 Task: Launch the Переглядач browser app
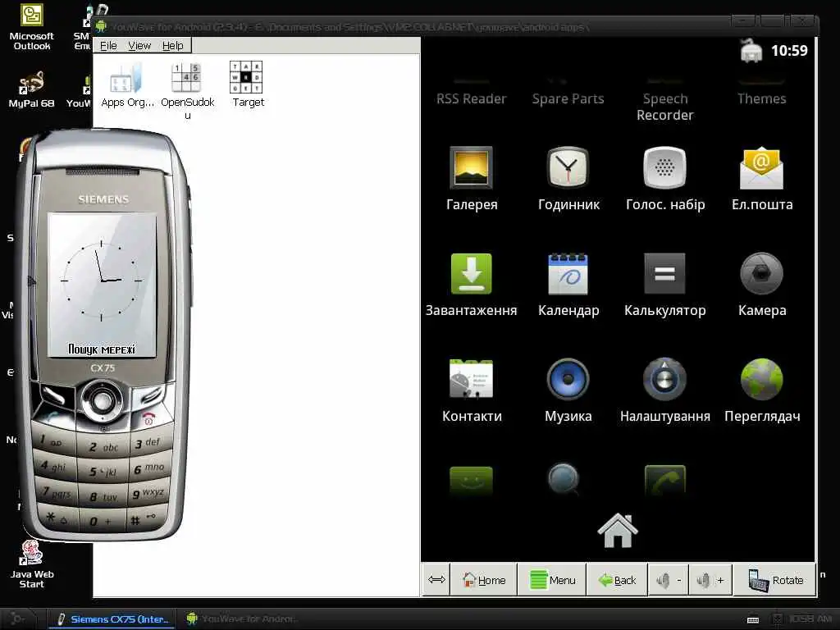point(762,390)
